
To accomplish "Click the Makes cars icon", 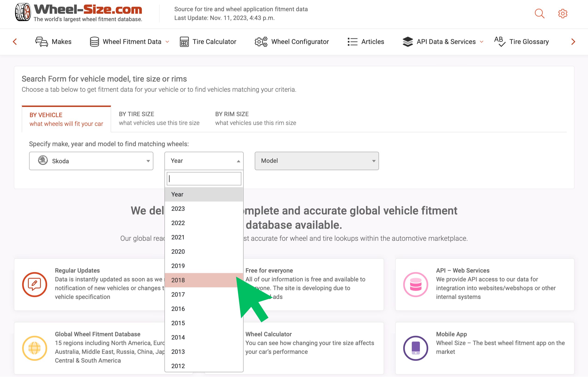I will (42, 42).
